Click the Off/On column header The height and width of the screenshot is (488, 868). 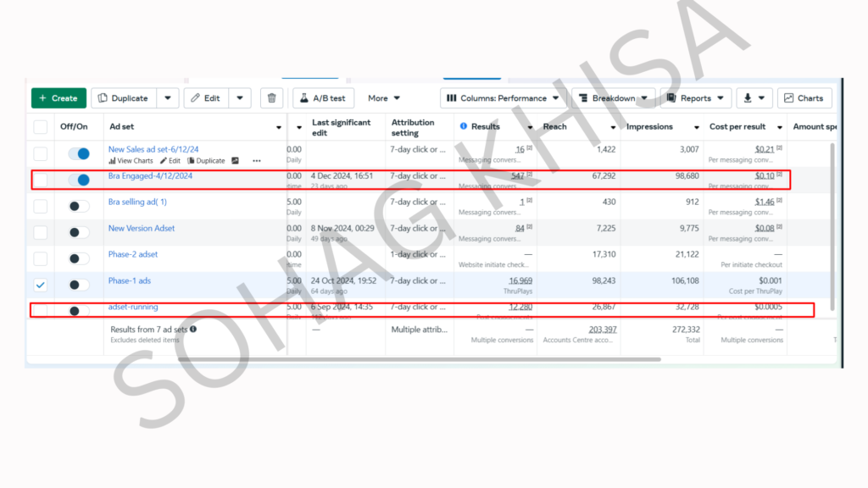click(x=75, y=127)
